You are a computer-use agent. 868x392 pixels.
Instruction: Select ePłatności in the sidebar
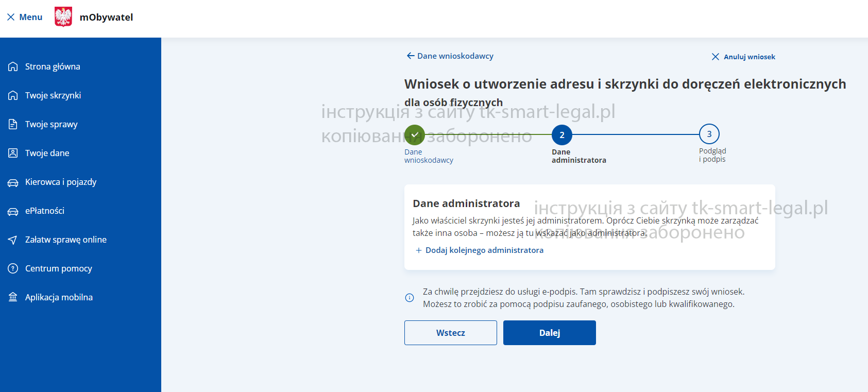click(45, 211)
